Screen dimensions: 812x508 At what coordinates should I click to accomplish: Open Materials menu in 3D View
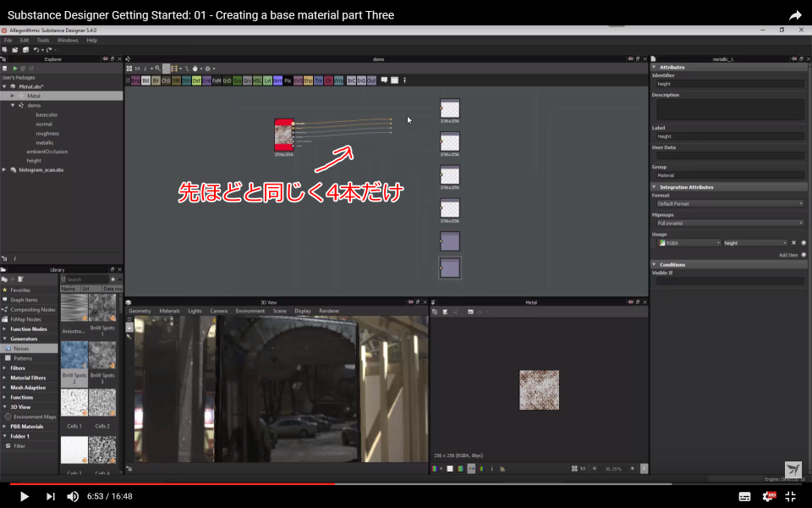169,311
